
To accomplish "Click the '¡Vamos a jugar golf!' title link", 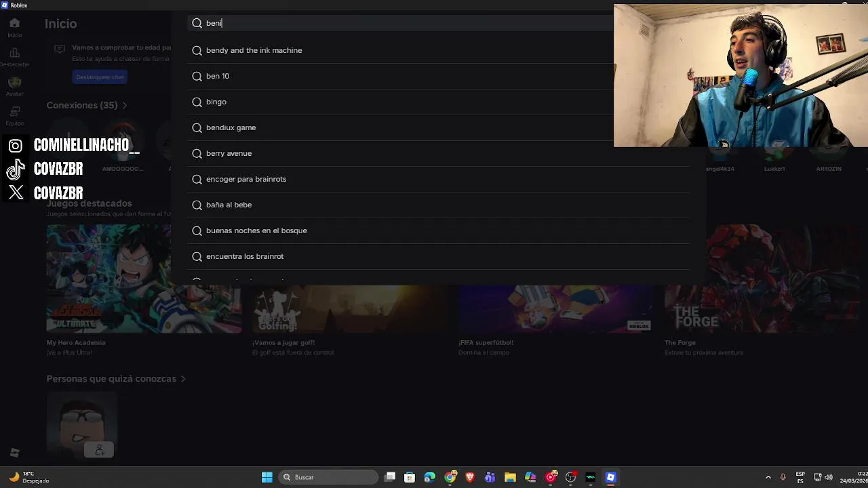I will click(283, 343).
